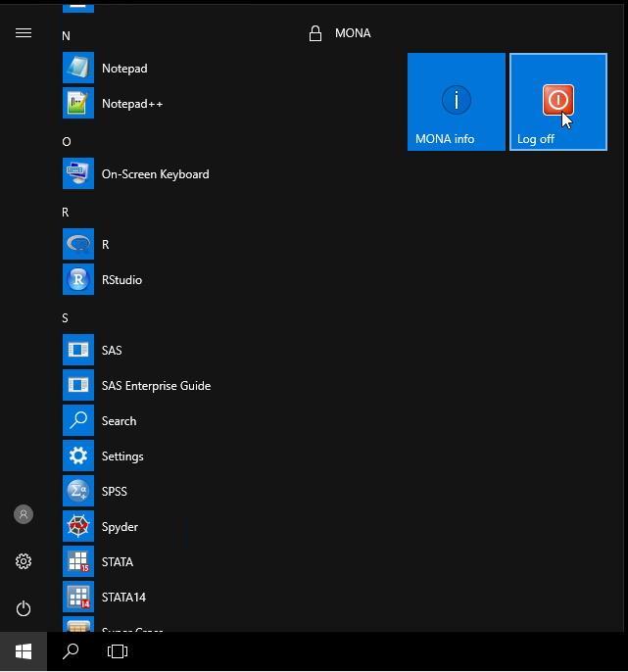Open the STATA14 icon

tap(78, 597)
